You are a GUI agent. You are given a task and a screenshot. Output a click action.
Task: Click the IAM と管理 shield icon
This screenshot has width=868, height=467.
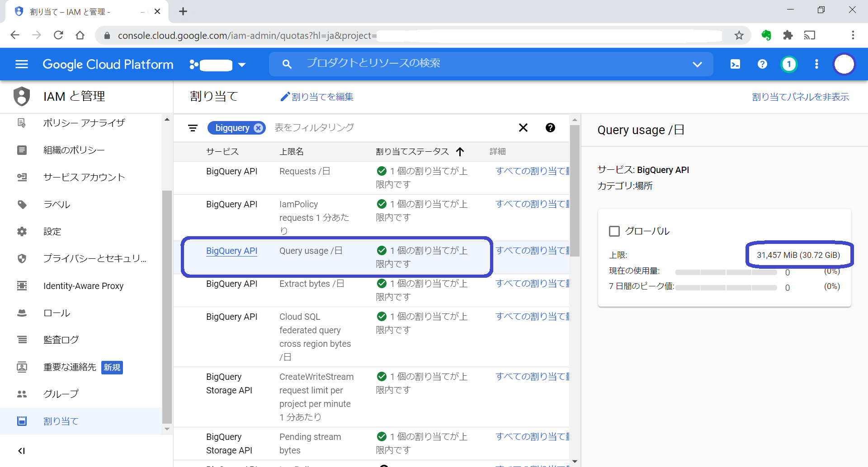tap(22, 96)
